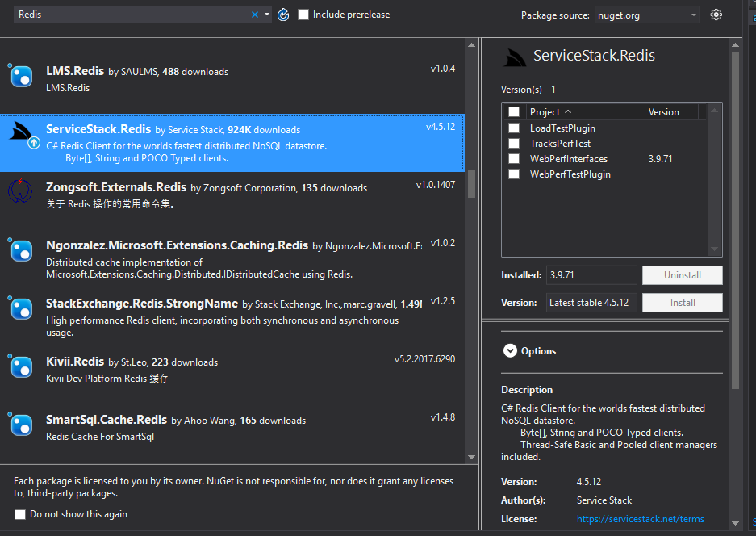
Task: Click the refresh packages icon
Action: coord(283,15)
